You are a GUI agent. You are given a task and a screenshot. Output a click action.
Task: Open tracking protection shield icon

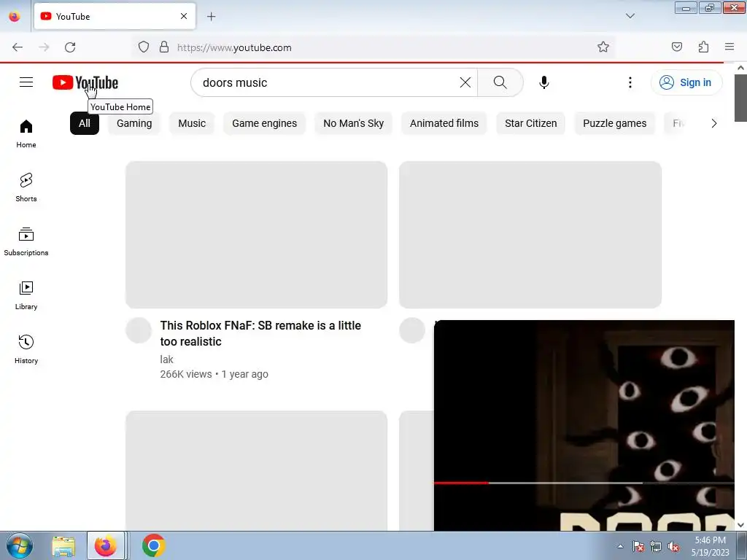(x=144, y=47)
